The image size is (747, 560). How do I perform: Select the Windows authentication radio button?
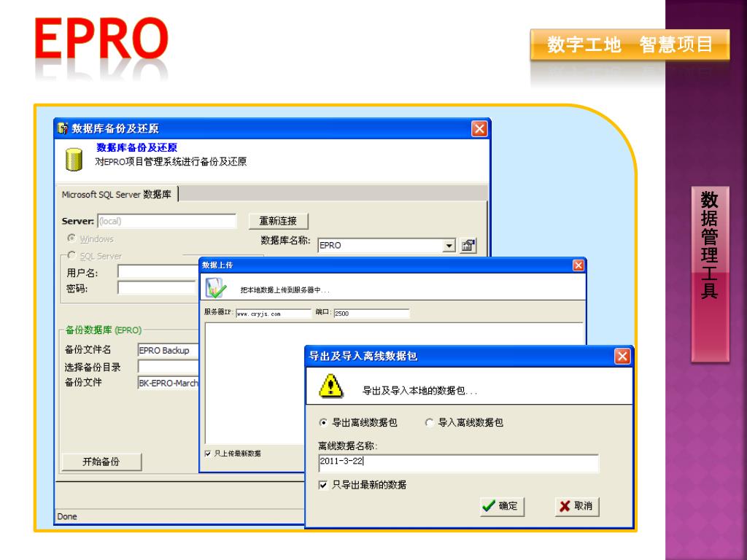[71, 238]
